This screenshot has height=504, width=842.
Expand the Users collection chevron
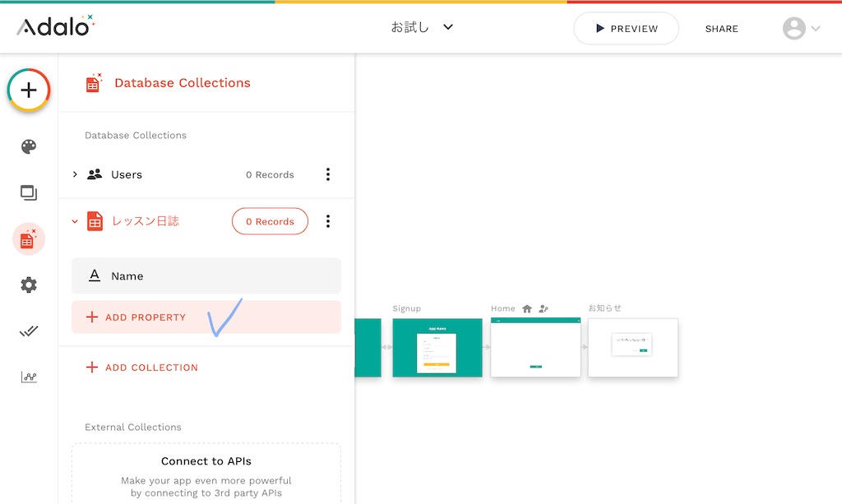[75, 174]
